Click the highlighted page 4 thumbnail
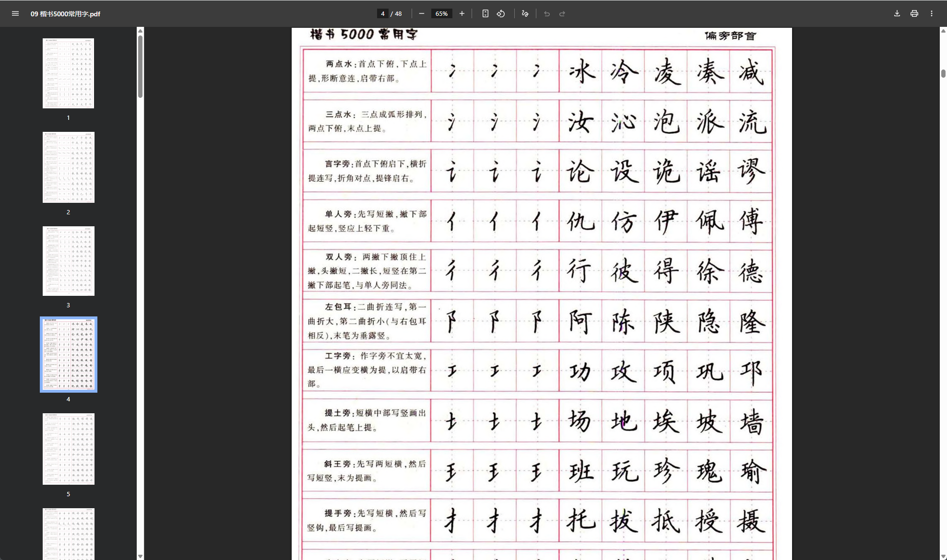947x560 pixels. (x=68, y=354)
